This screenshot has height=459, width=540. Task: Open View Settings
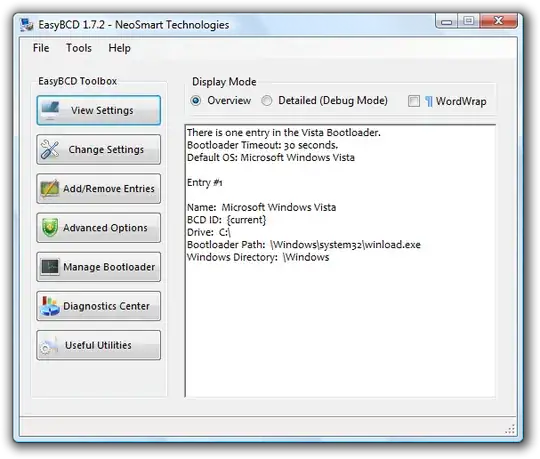click(98, 110)
